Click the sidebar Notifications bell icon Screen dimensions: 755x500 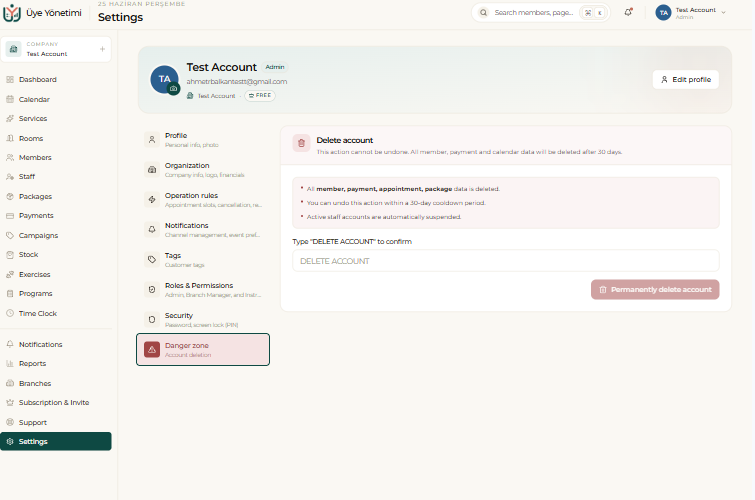(10, 344)
